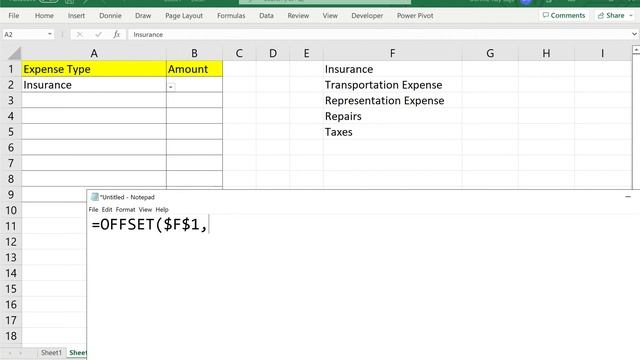This screenshot has width=640, height=360.
Task: Open the Developer ribbon tab
Action: (x=367, y=16)
